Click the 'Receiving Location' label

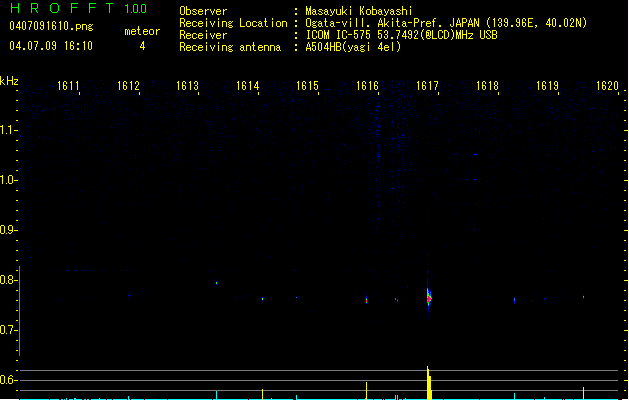[233, 23]
